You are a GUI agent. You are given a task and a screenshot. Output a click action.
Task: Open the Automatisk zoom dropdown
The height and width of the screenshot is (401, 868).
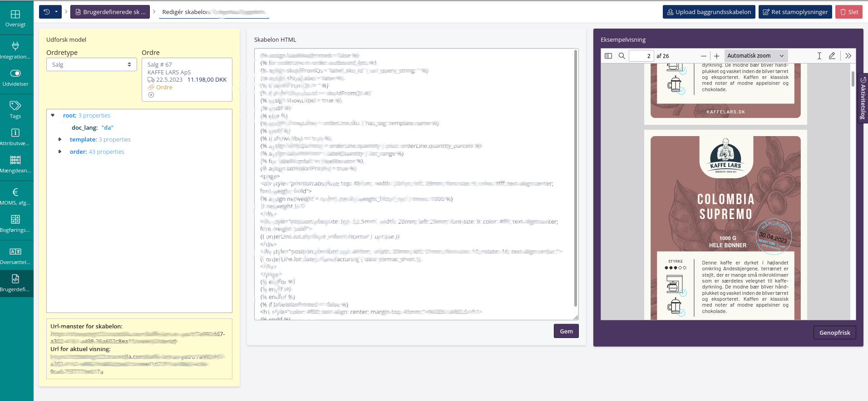click(755, 56)
